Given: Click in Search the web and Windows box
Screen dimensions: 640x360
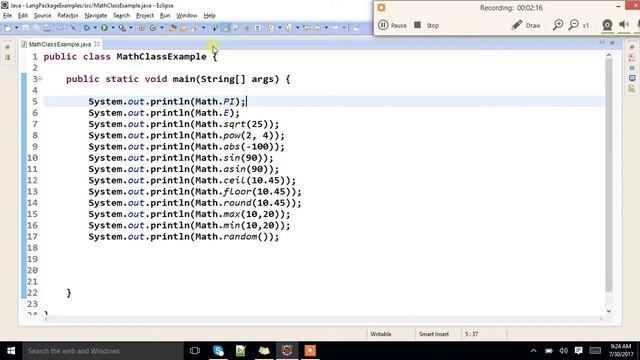Looking at the screenshot, I should [102, 351].
